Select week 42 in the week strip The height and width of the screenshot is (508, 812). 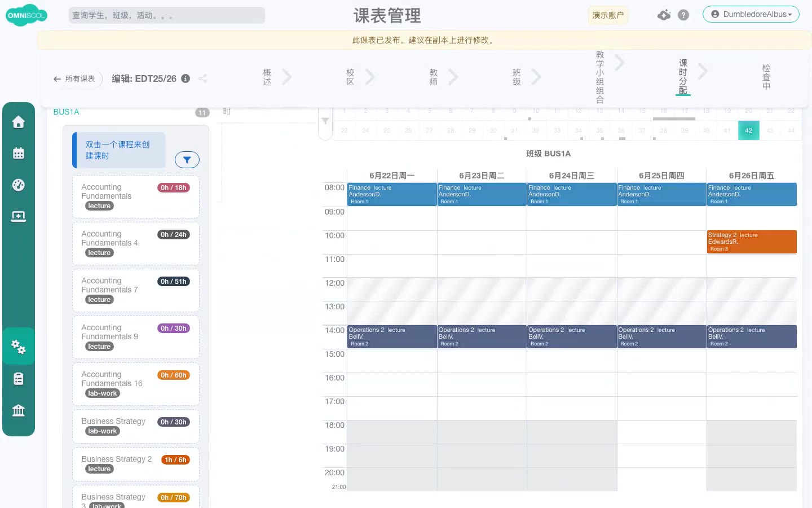[x=748, y=130]
